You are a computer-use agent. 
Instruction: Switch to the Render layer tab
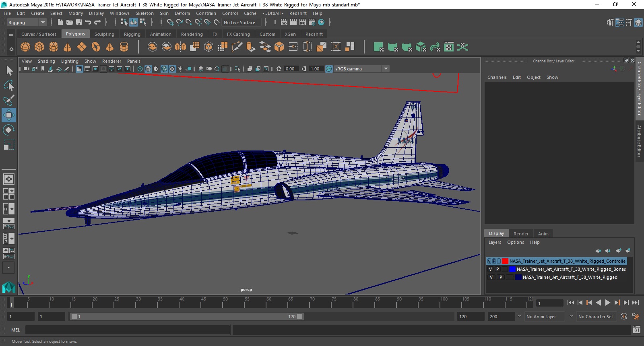click(521, 234)
